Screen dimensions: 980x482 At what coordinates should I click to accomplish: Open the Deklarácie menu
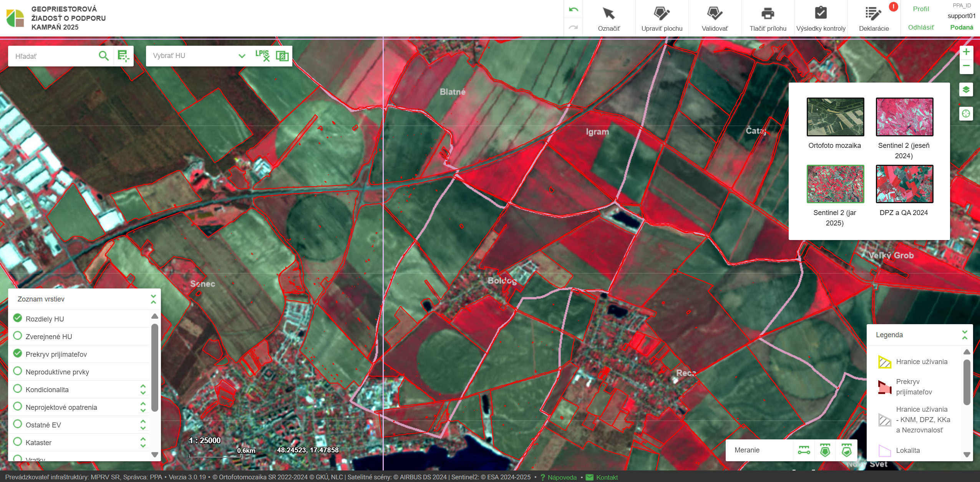pos(874,14)
